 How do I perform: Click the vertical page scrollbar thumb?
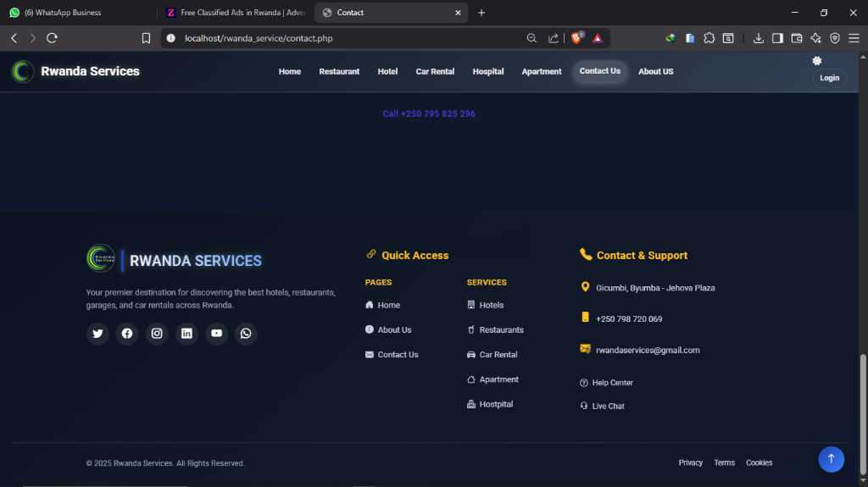(x=863, y=412)
